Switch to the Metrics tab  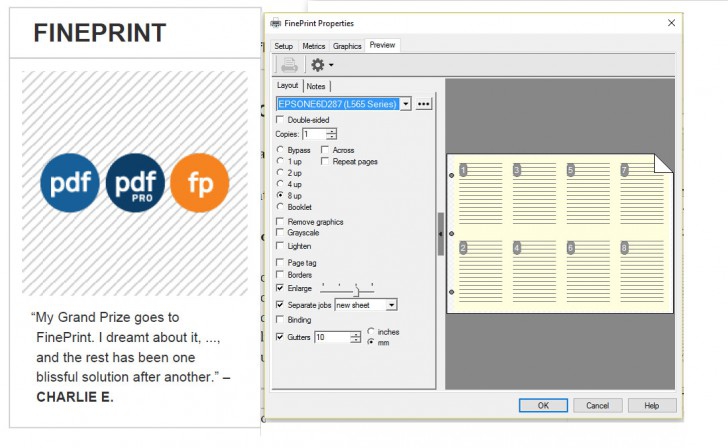[x=313, y=46]
